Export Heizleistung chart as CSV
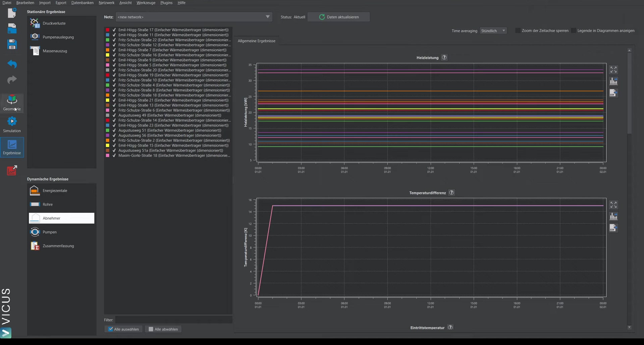Viewport: 644px width, 345px height. coord(613,93)
